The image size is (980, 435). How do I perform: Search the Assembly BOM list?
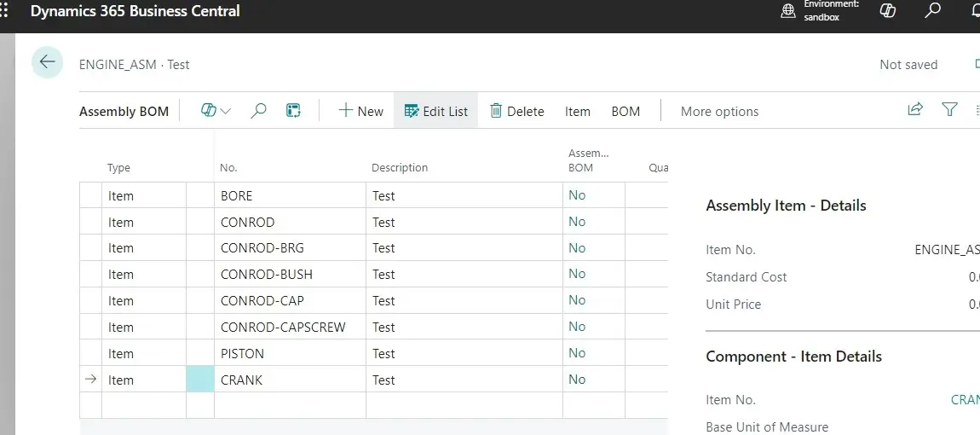(258, 111)
